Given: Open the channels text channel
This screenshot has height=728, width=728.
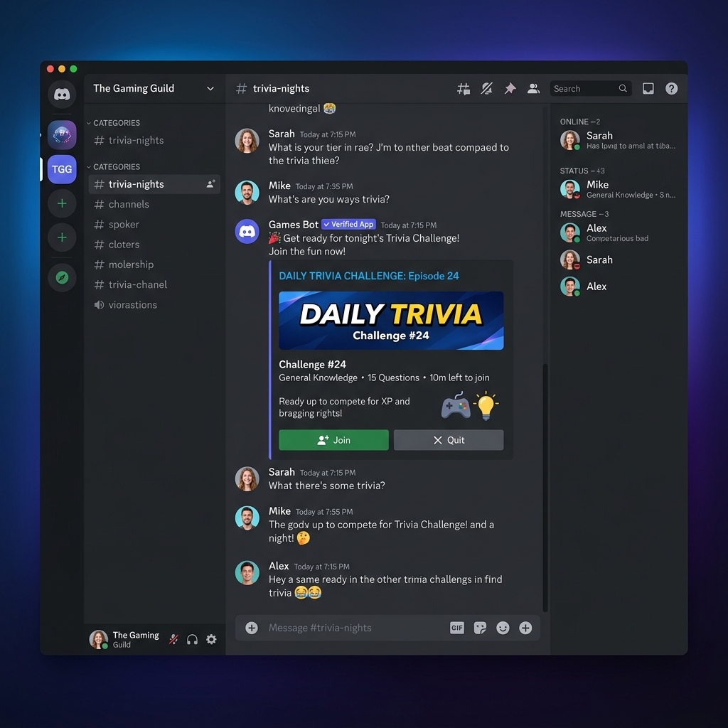Looking at the screenshot, I should (154, 204).
